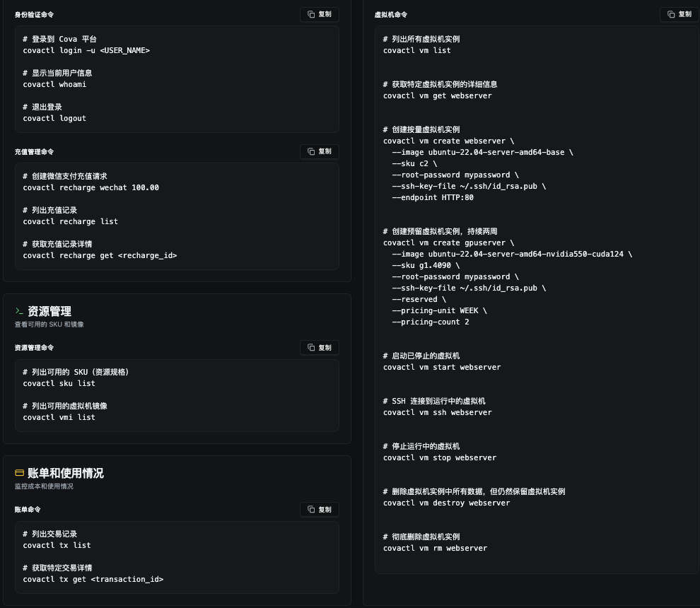Click the "covactl vm ssh webserver" command

437,412
